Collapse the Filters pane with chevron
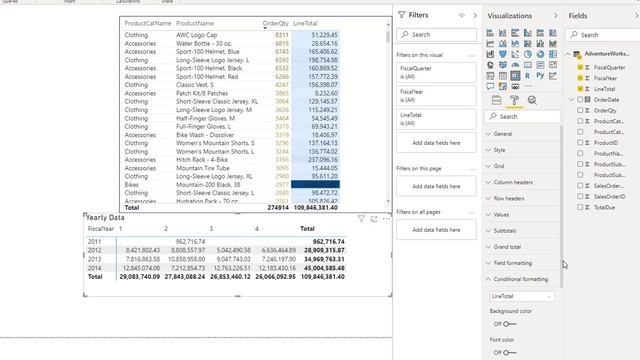The width and height of the screenshot is (640, 360). click(x=475, y=16)
